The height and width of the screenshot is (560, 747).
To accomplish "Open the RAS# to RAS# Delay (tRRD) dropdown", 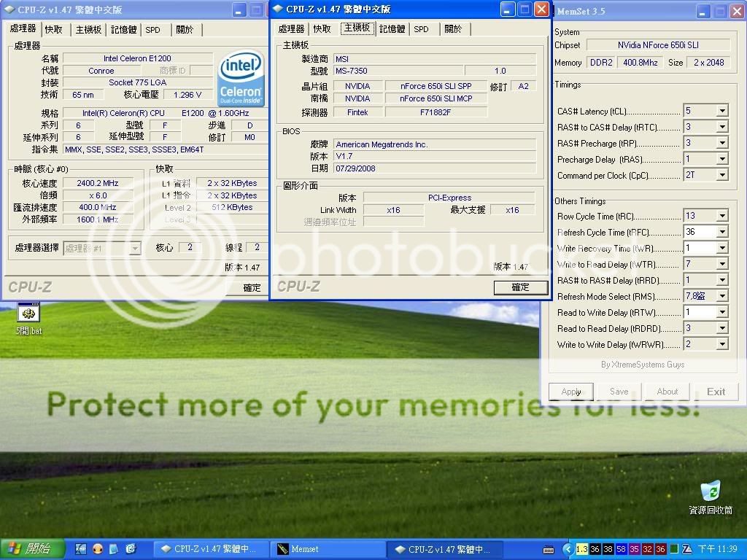I will [x=722, y=280].
